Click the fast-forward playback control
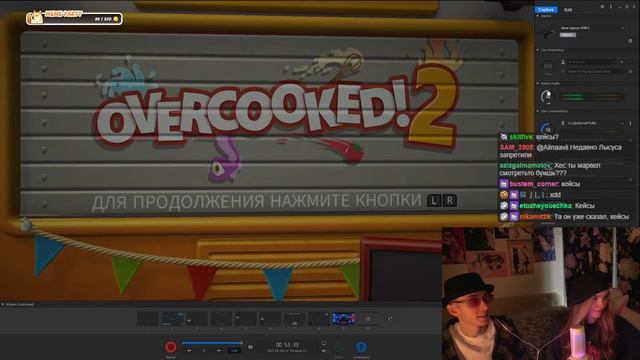The width and height of the screenshot is (640, 360). tap(219, 351)
